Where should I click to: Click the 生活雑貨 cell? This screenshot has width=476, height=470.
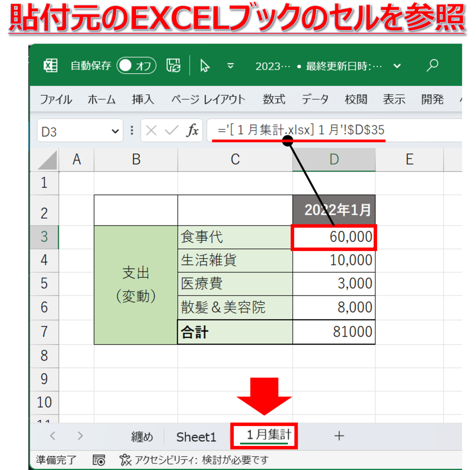click(x=235, y=261)
